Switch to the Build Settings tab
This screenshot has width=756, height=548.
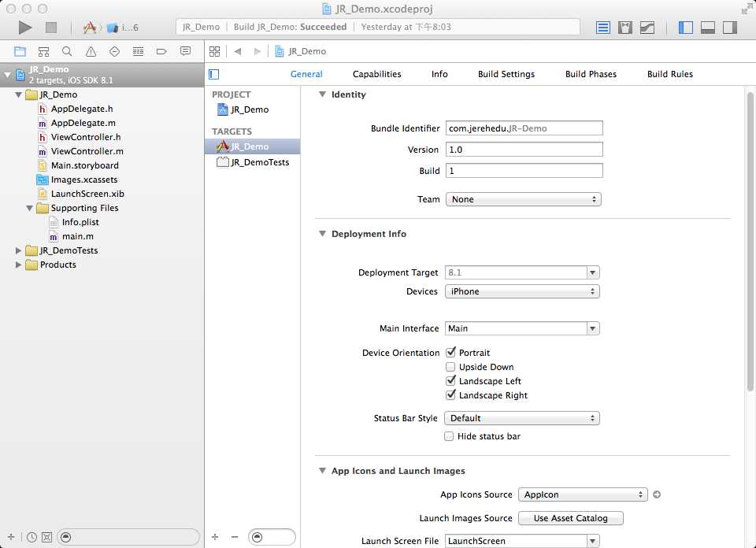click(506, 74)
